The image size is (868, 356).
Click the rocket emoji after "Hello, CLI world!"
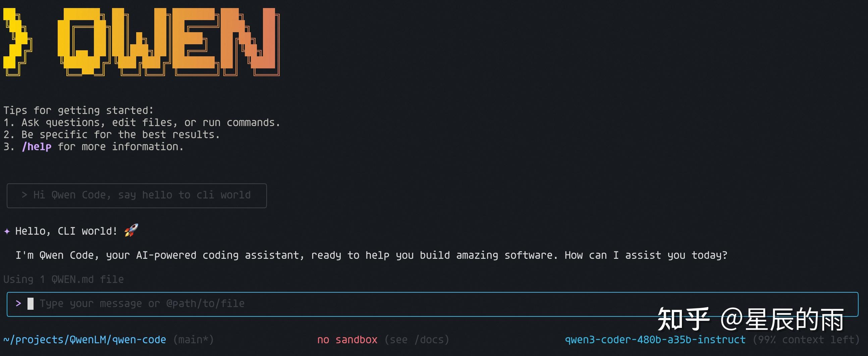[131, 230]
